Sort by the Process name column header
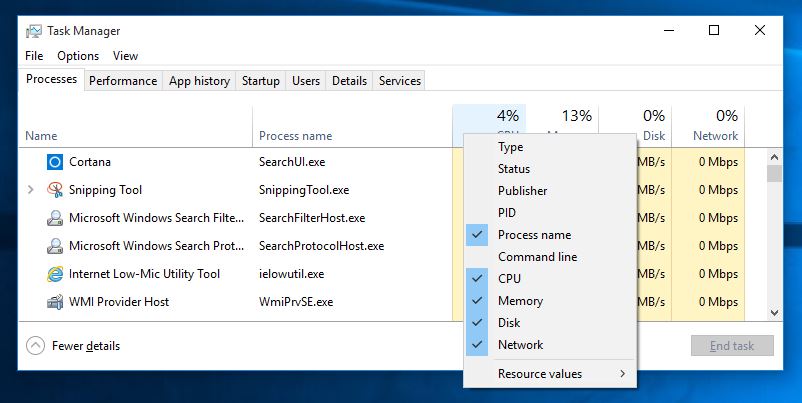 tap(352, 126)
